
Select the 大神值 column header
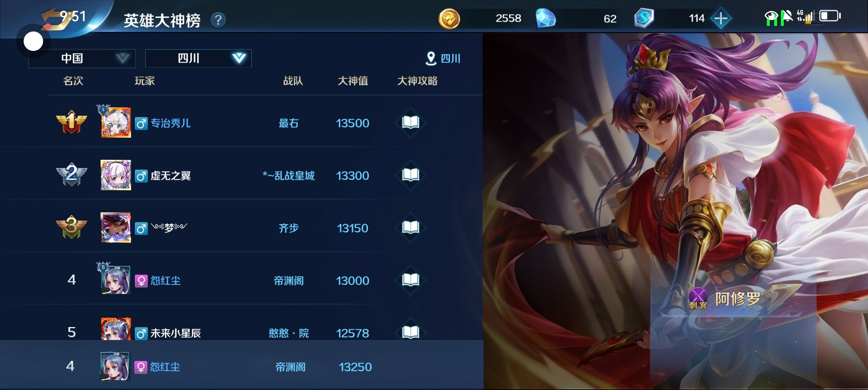[x=353, y=81]
